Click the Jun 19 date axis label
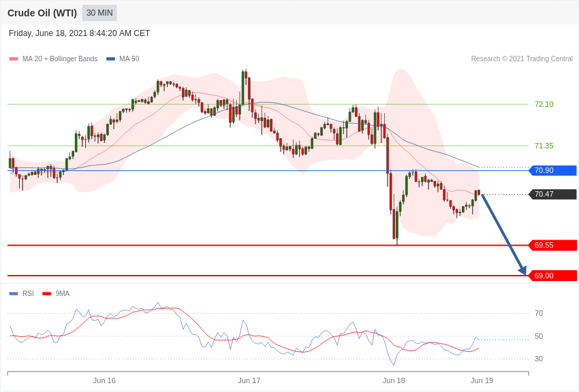Image resolution: width=579 pixels, height=392 pixels. point(482,380)
